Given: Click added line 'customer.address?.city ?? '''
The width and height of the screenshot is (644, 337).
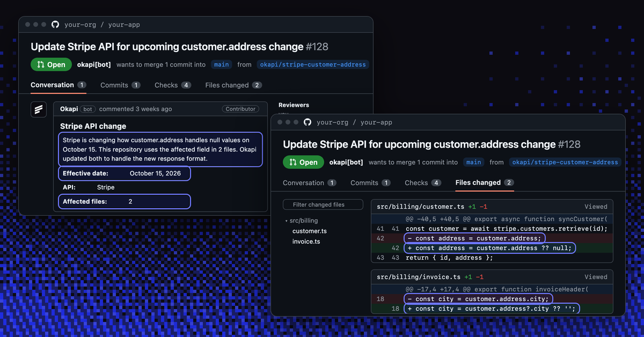Looking at the screenshot, I should point(492,309).
